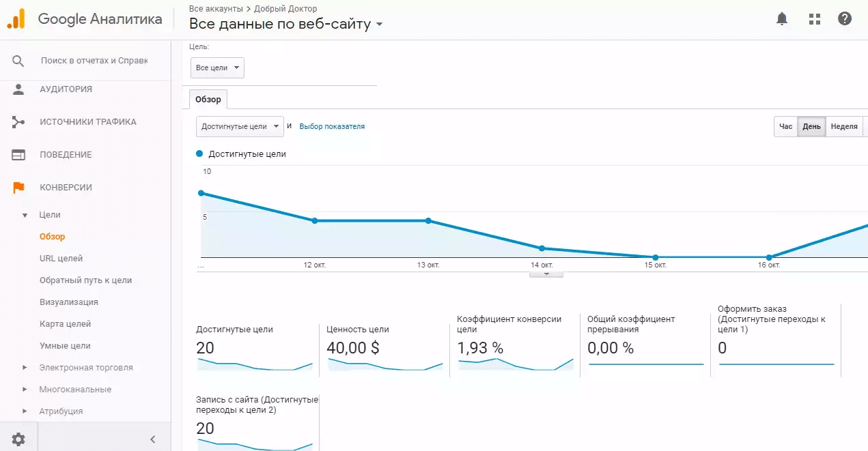Open the Audience section person icon

pyautogui.click(x=18, y=89)
